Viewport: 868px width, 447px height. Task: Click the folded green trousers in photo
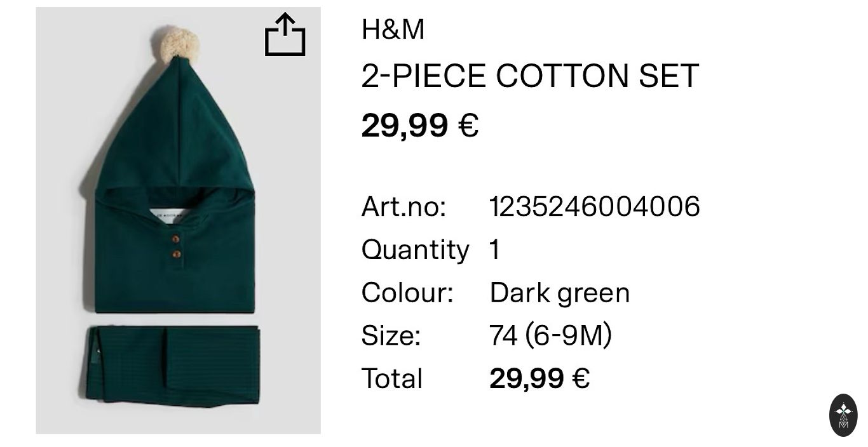point(173,365)
